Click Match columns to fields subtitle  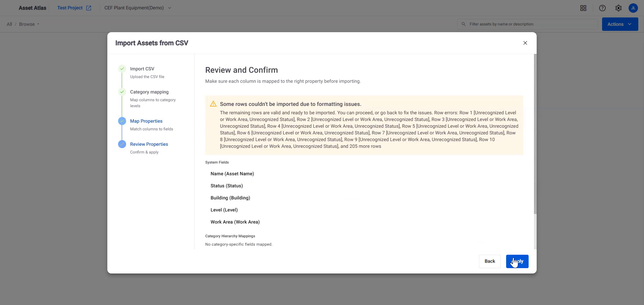(152, 129)
